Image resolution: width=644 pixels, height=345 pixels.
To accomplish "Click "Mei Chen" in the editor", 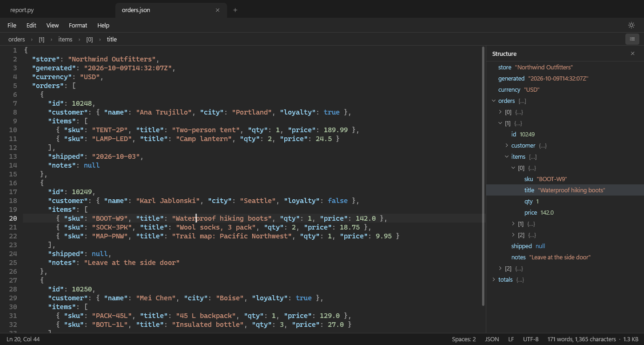I will tap(156, 298).
